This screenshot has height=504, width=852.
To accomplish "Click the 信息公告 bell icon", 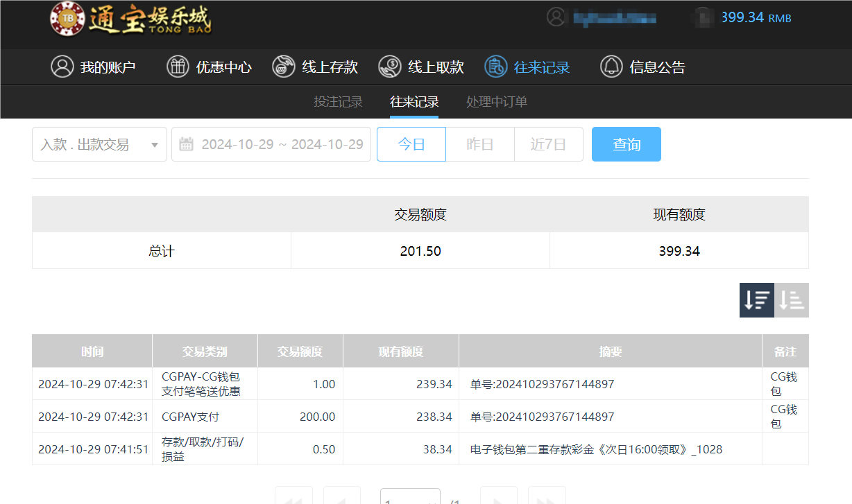I will click(x=611, y=67).
